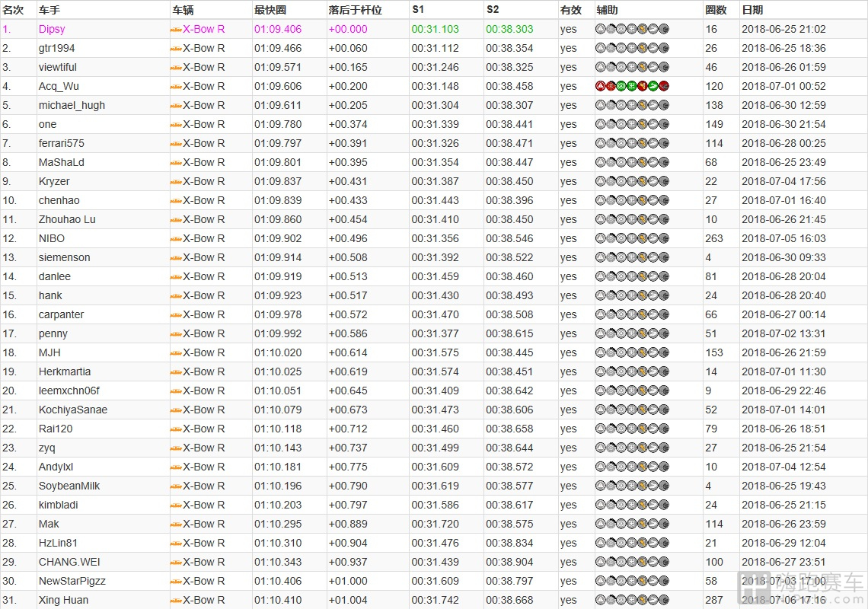The width and height of the screenshot is (868, 609).
Task: Open driver Dipsy's entry
Action: pos(52,30)
